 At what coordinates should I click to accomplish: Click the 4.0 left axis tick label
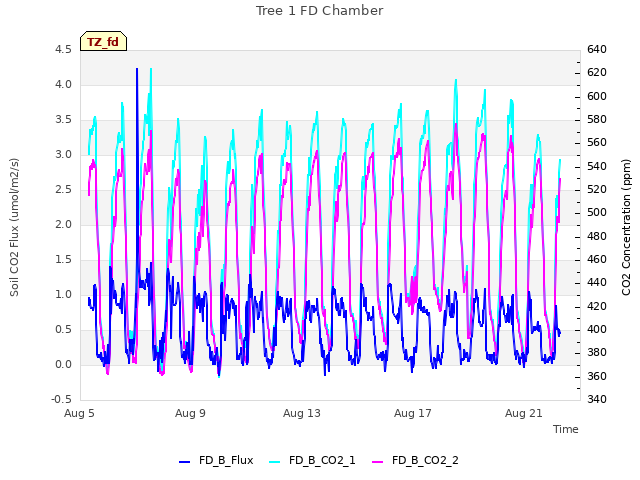pos(63,84)
